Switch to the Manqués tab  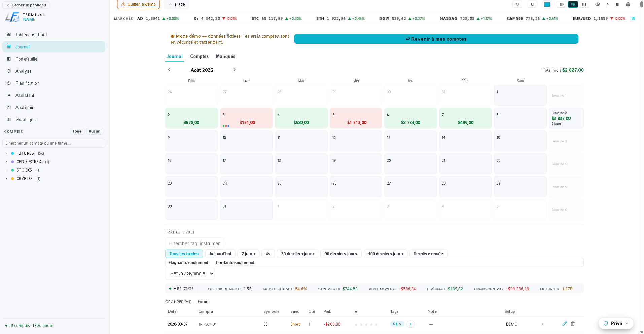(225, 56)
